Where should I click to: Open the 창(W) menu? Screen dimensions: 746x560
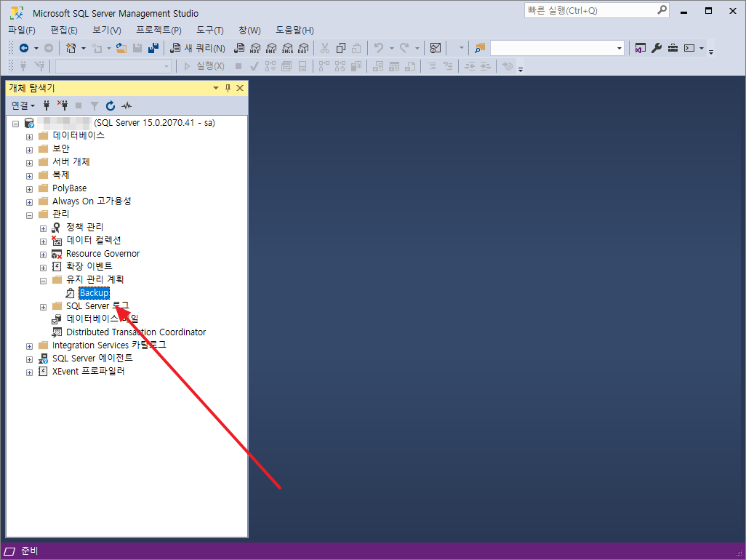coord(249,31)
